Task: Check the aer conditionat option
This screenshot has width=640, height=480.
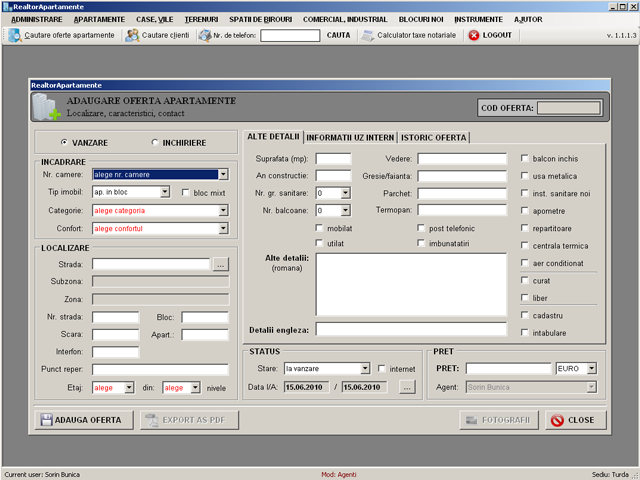Action: (x=525, y=262)
